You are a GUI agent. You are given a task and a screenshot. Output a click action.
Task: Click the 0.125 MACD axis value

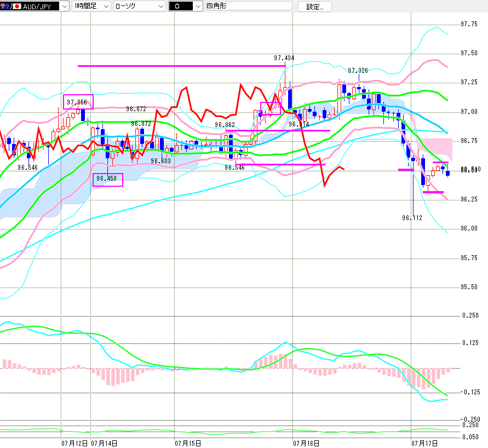pyautogui.click(x=470, y=343)
